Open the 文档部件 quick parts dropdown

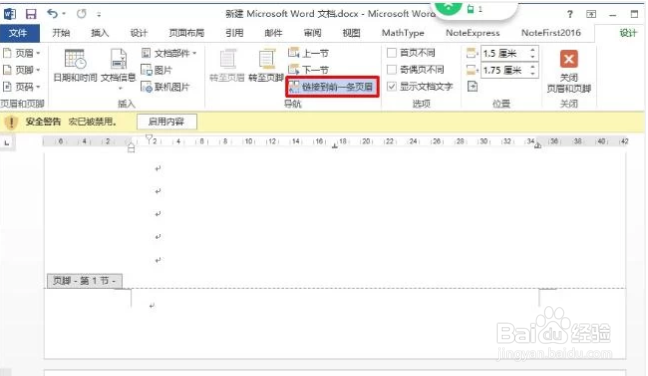click(x=169, y=53)
